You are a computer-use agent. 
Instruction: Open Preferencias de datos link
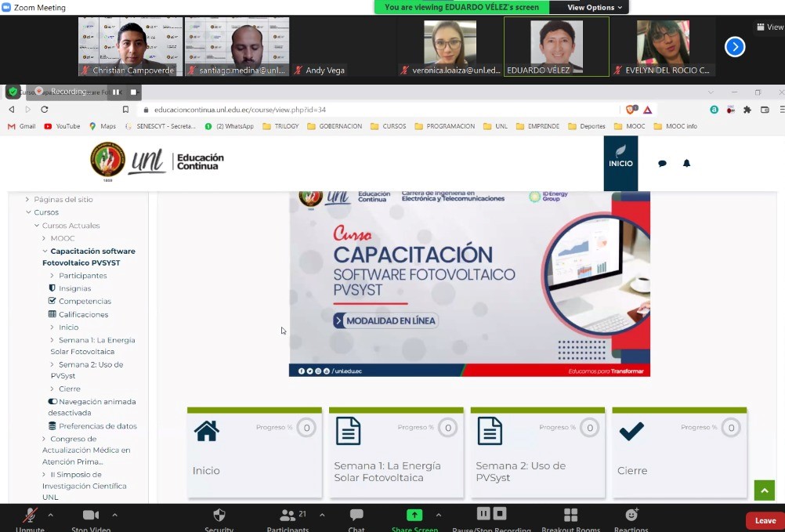click(x=98, y=426)
